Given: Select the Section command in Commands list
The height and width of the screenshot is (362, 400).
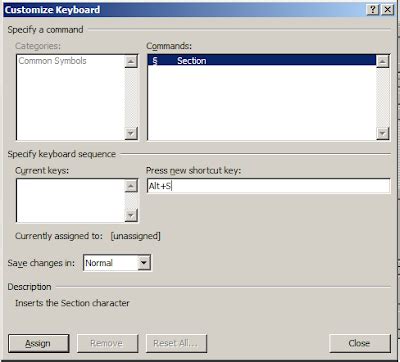Looking at the screenshot, I should 261,61.
